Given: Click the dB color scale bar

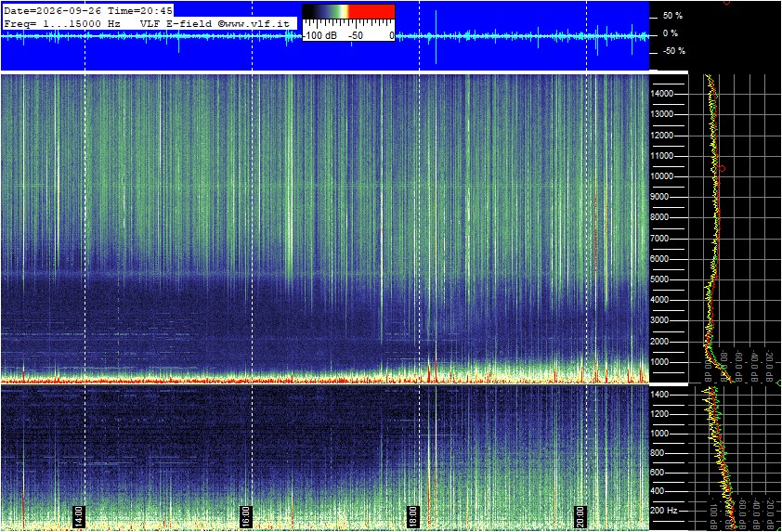Looking at the screenshot, I should [x=348, y=11].
